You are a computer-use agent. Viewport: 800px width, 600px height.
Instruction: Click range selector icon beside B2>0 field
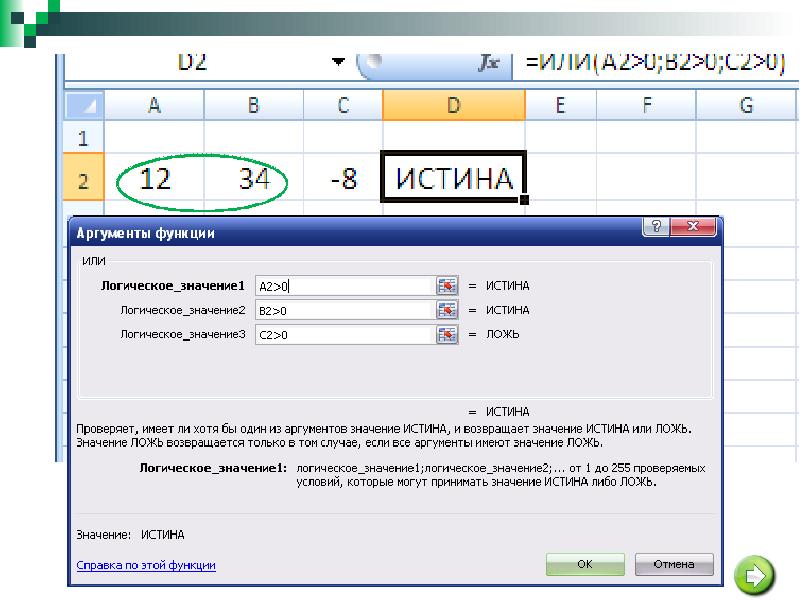point(446,310)
